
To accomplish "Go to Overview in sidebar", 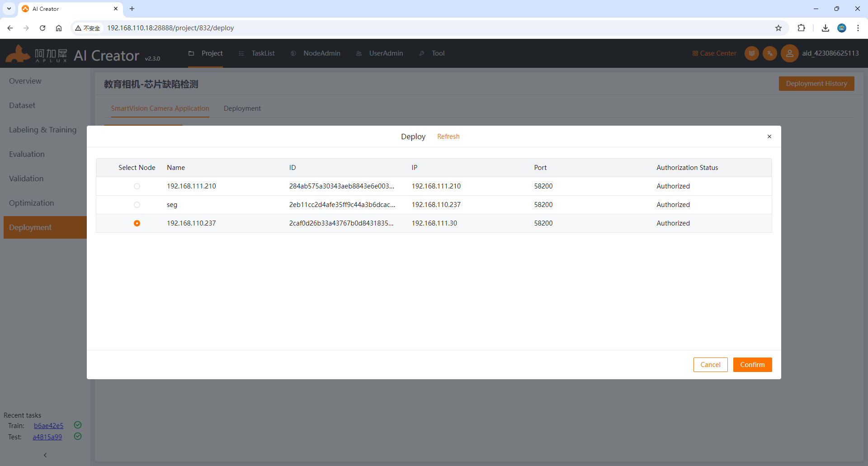I will click(x=25, y=81).
